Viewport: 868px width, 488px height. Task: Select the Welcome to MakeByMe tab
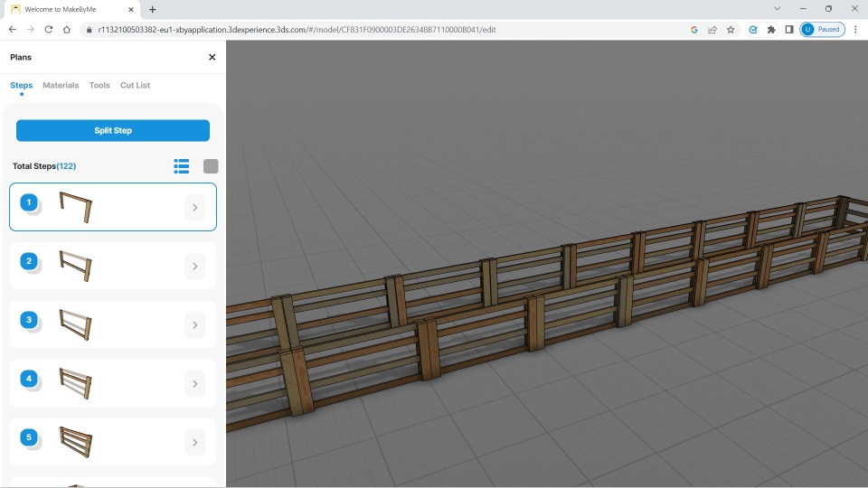tap(72, 9)
